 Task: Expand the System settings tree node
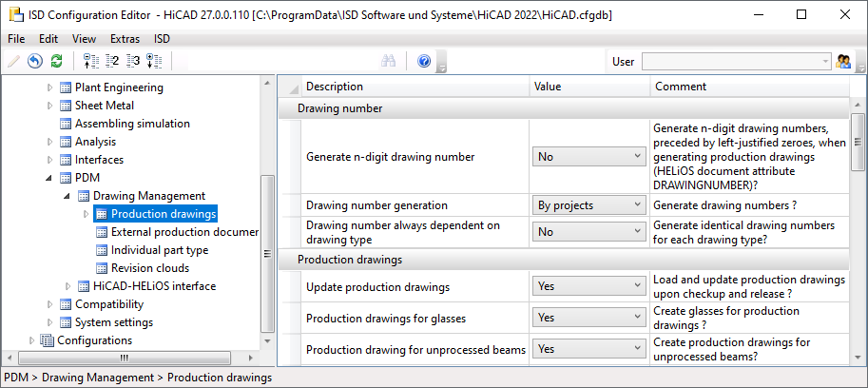pyautogui.click(x=49, y=322)
